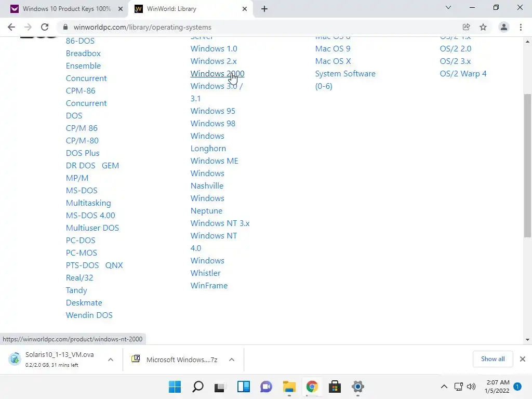The height and width of the screenshot is (399, 532).
Task: Open the PC-MOS link
Action: (x=82, y=253)
